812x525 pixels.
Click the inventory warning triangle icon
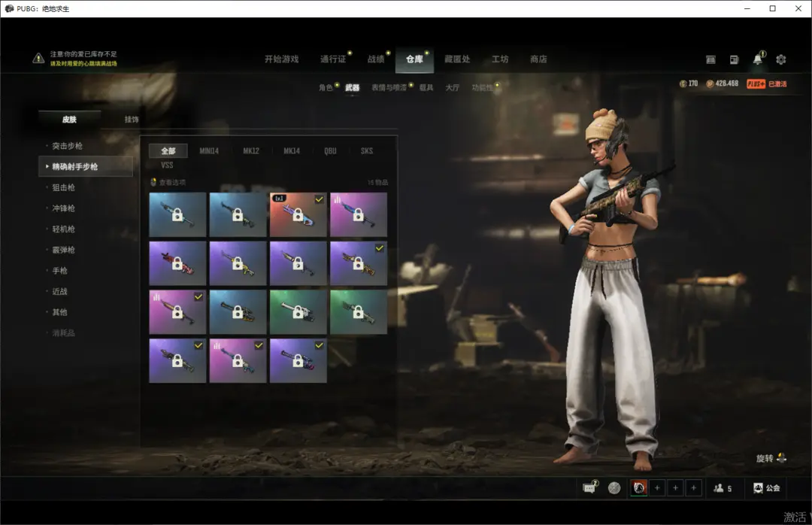point(38,58)
